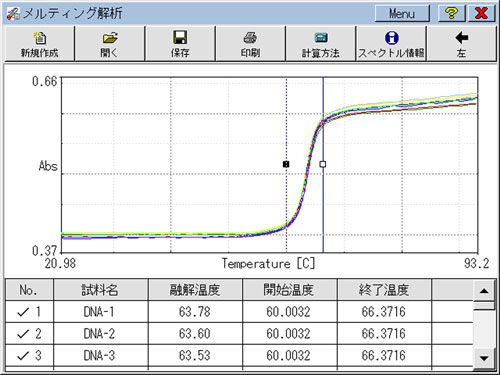Click the Temperature [C] axis label
The image size is (500, 375).
269,264
